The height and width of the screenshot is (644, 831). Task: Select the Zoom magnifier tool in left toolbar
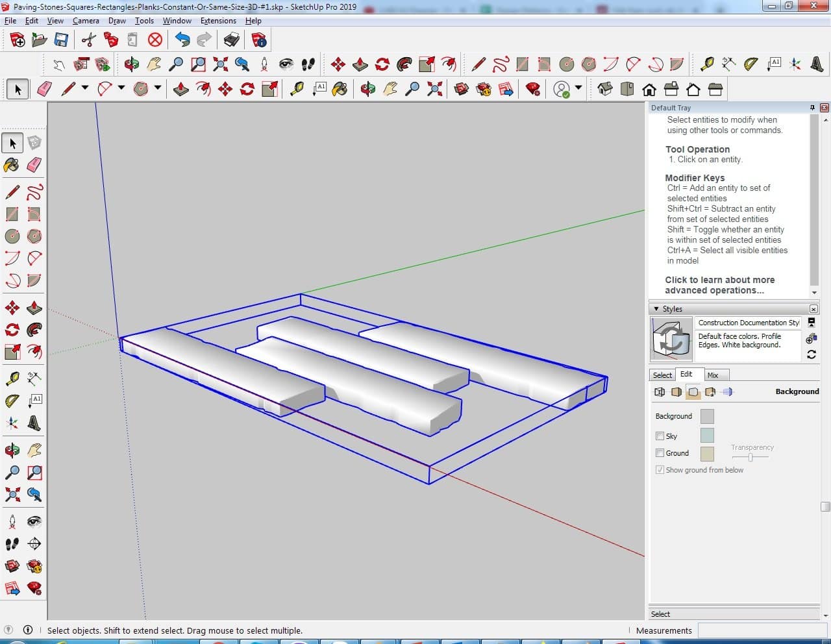click(x=12, y=472)
